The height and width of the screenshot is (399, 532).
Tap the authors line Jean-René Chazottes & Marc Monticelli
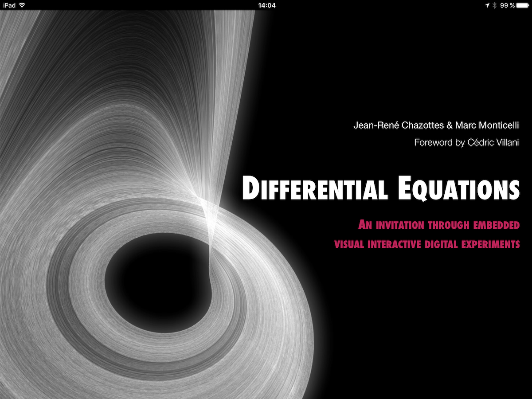(436, 125)
